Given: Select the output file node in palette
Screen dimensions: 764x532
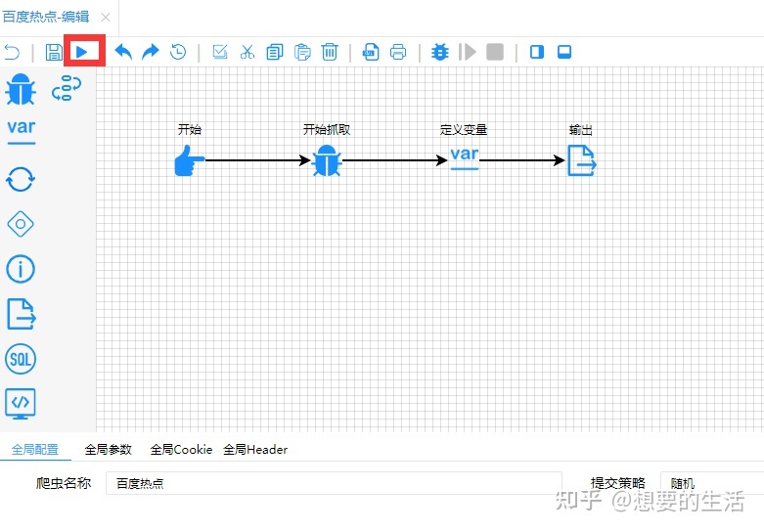Looking at the screenshot, I should 21,314.
